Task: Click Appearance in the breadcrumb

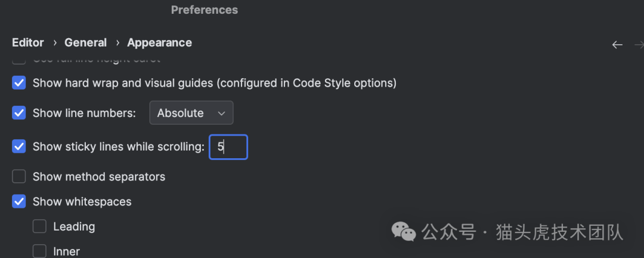Action: click(x=159, y=43)
